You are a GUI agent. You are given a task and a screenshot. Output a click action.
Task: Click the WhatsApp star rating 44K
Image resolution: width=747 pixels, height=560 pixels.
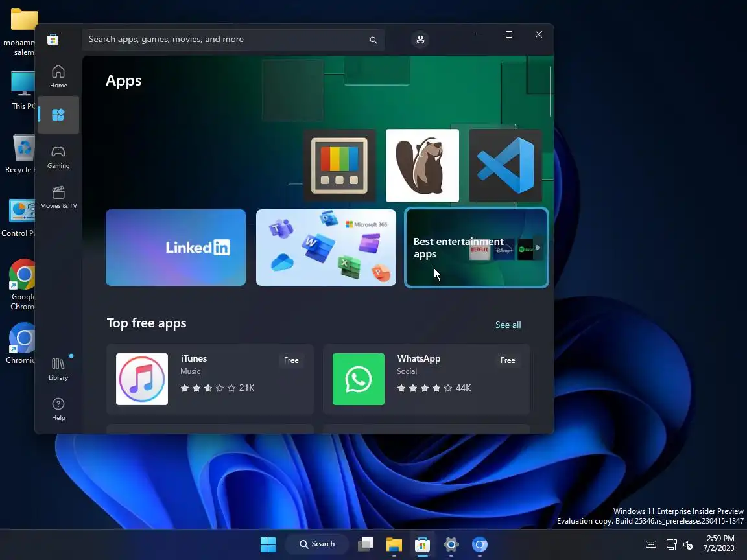pyautogui.click(x=434, y=388)
